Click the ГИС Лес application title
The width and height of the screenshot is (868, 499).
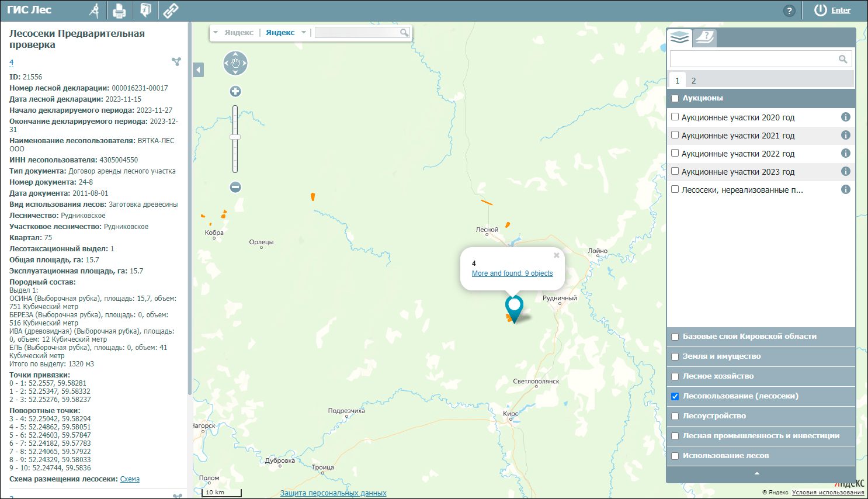(x=29, y=10)
